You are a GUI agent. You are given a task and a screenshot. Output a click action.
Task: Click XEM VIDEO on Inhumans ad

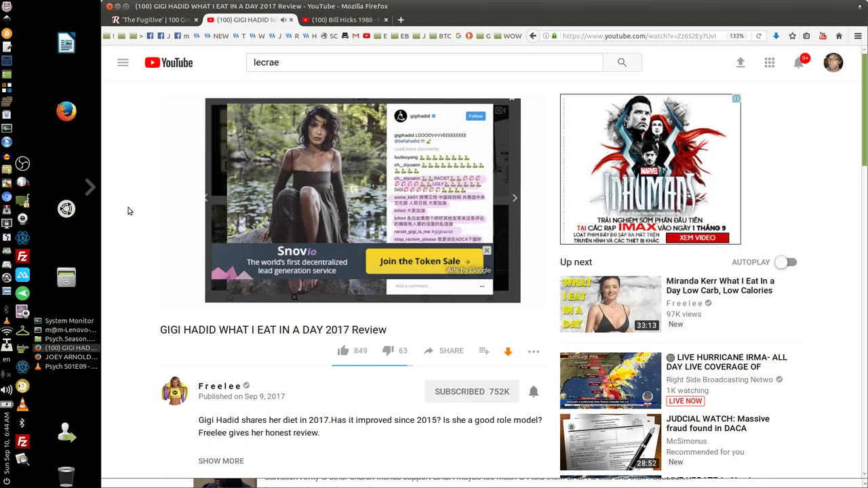pyautogui.click(x=697, y=238)
